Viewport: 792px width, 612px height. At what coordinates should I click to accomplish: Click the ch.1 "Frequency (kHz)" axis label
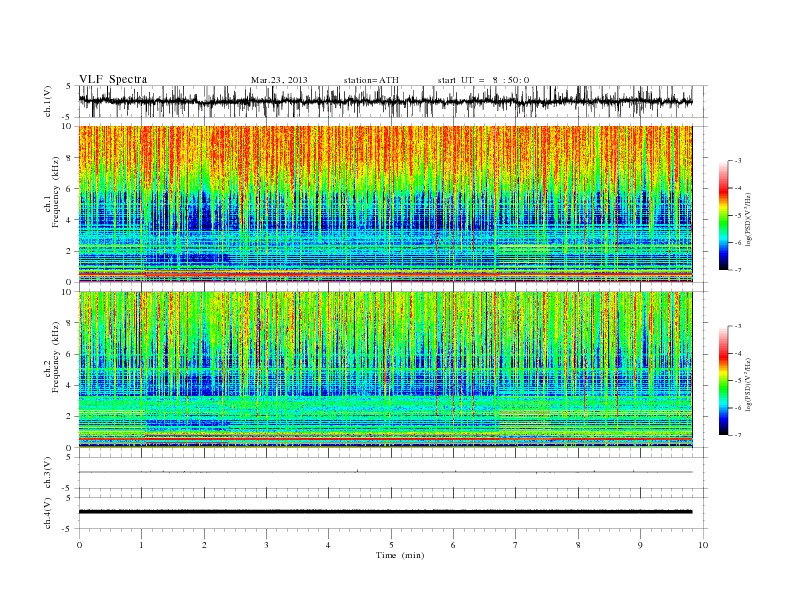pyautogui.click(x=57, y=191)
